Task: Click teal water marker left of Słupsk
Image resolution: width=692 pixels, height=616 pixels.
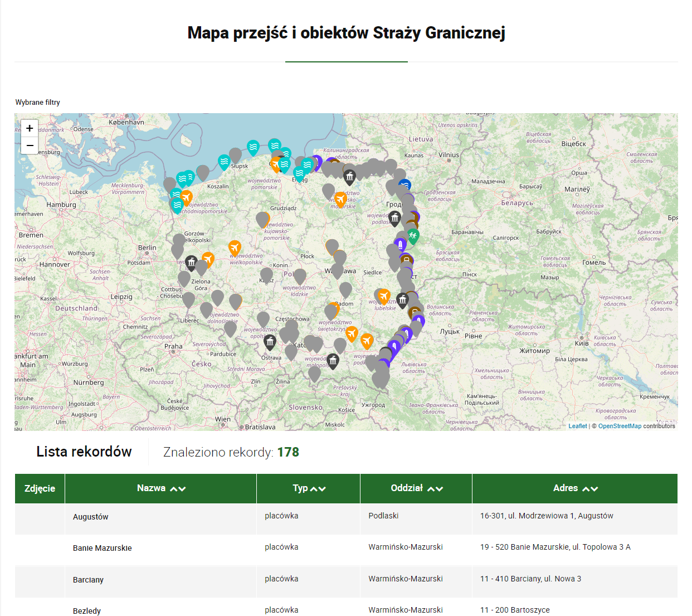Action: 224,162
